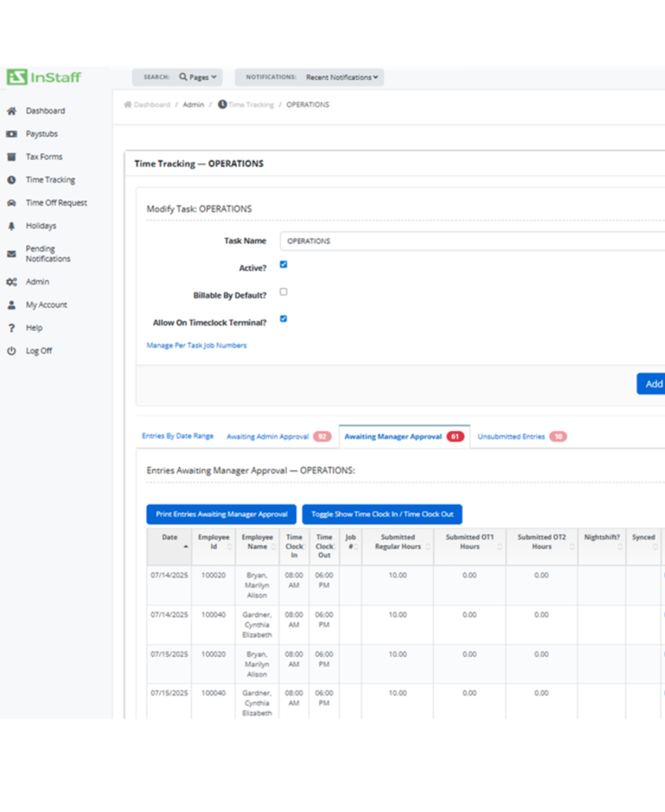Screen dimensions: 665x812
Task: Click Dashboard breadcrumb link
Action: (x=152, y=105)
